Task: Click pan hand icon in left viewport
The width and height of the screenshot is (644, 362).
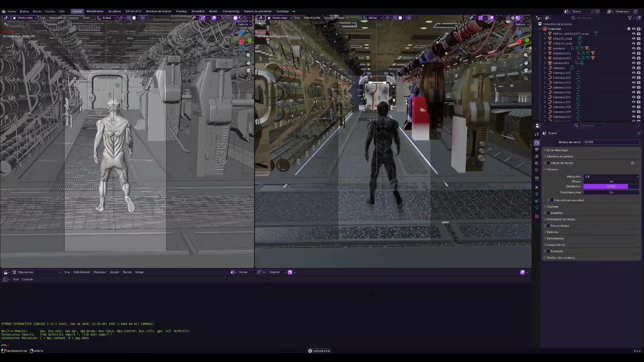Action: tap(248, 63)
